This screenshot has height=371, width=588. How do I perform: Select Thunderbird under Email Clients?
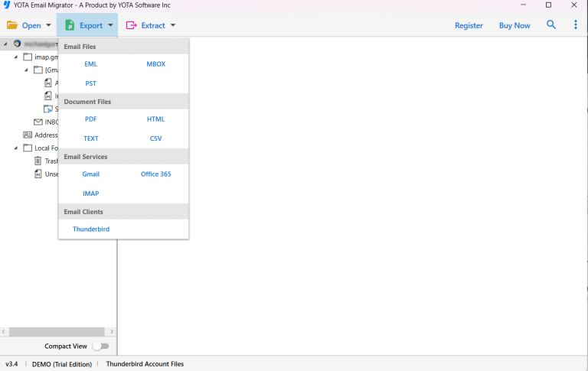[91, 229]
